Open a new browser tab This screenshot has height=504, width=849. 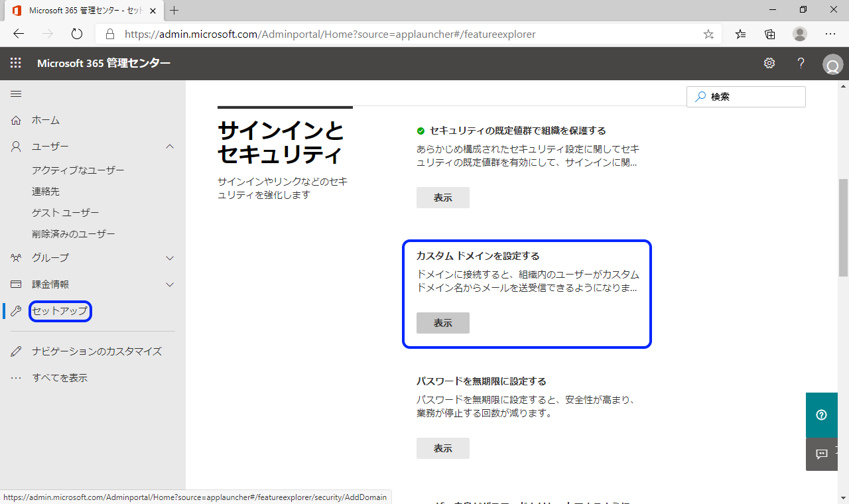174,11
